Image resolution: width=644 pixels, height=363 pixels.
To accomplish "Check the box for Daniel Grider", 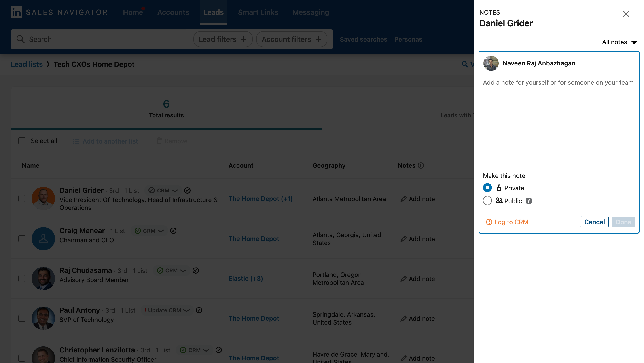I will [x=22, y=199].
